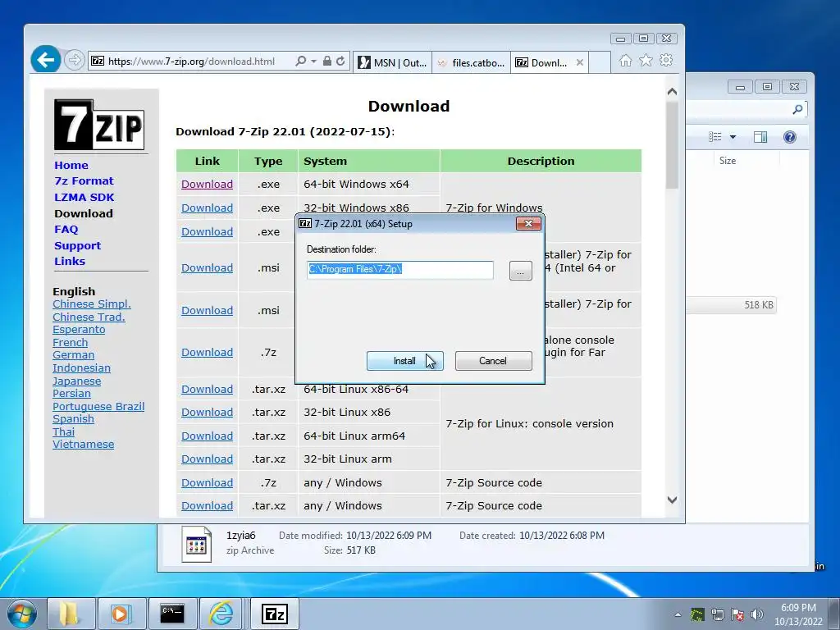Click the Explorer Help question icon

point(789,137)
